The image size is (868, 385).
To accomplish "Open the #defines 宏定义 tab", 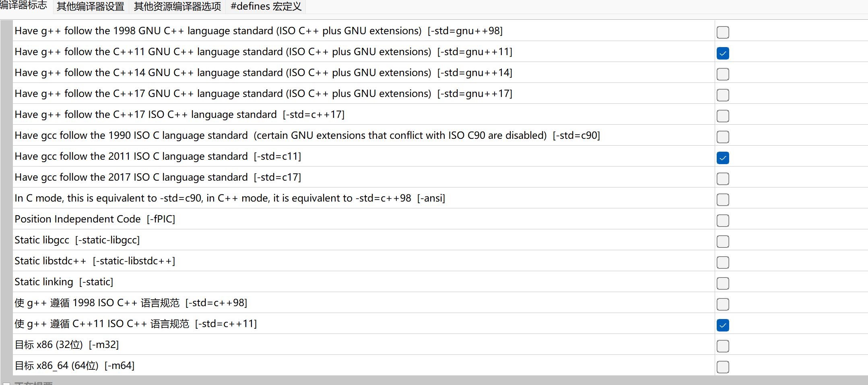I will tap(266, 6).
